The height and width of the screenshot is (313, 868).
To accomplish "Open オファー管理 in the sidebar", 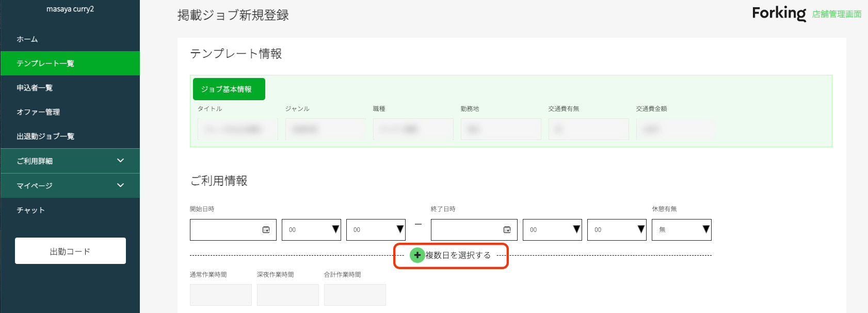I will pyautogui.click(x=38, y=112).
